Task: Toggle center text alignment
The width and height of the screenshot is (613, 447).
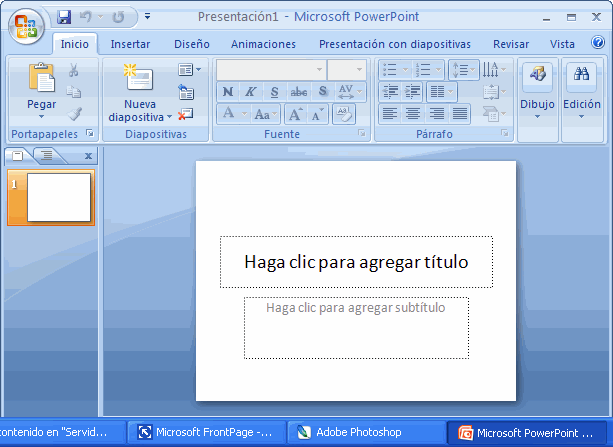Action: point(412,114)
